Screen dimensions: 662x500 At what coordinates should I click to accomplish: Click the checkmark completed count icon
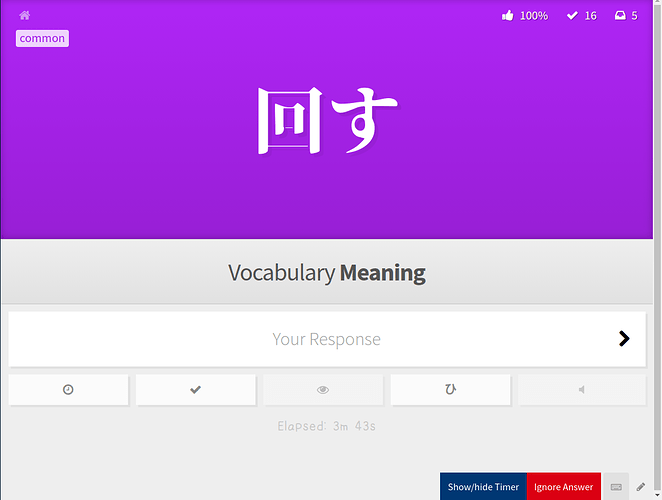click(572, 16)
